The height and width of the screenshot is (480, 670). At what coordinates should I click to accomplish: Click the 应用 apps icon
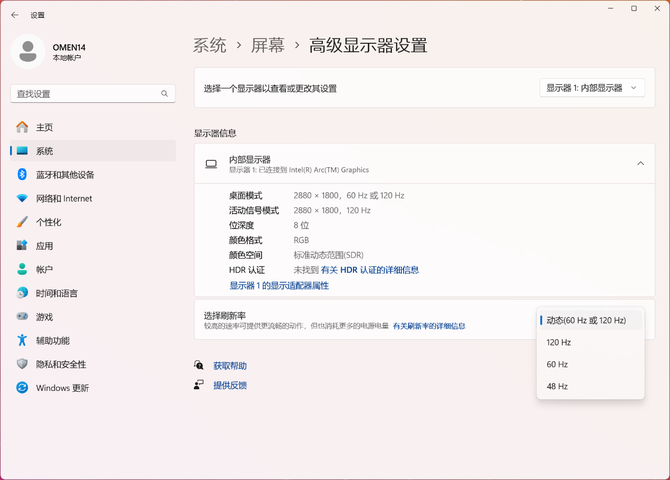pyautogui.click(x=22, y=245)
